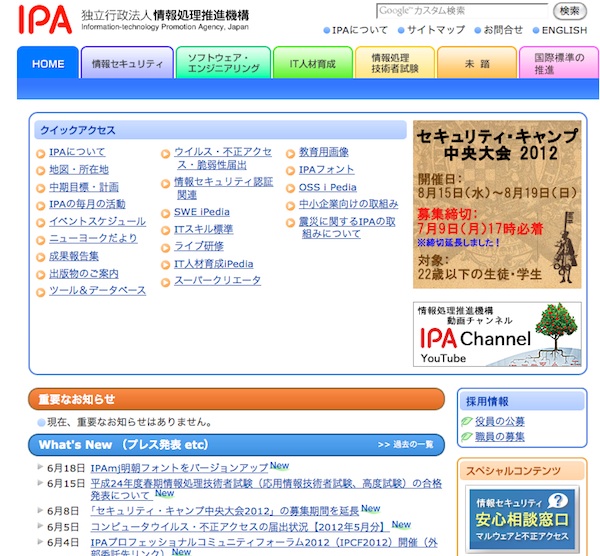Click the arrow icon beside IPAフォント
Viewport: 600px width, 556px height.
click(291, 170)
